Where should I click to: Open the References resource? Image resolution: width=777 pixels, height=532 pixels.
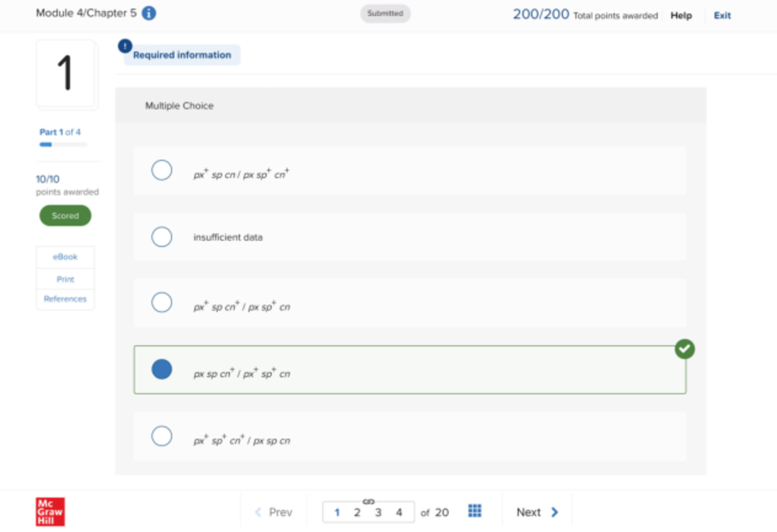[x=65, y=298]
